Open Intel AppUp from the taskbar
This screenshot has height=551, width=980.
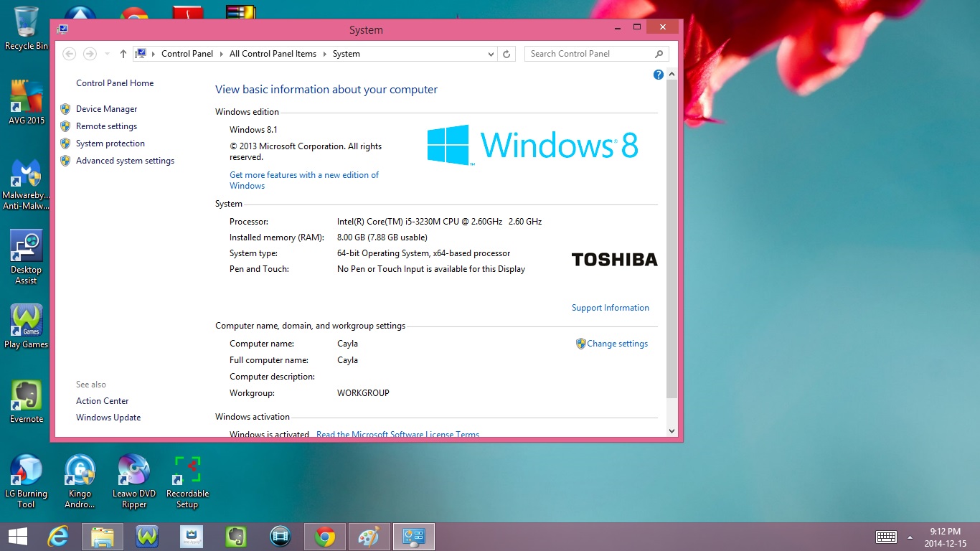[x=192, y=537]
